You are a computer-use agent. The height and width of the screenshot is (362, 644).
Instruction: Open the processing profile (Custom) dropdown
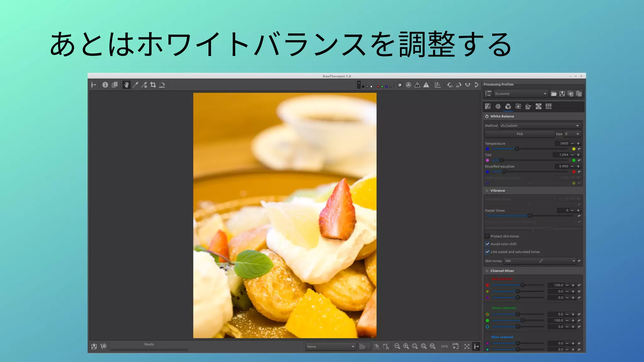point(521,94)
